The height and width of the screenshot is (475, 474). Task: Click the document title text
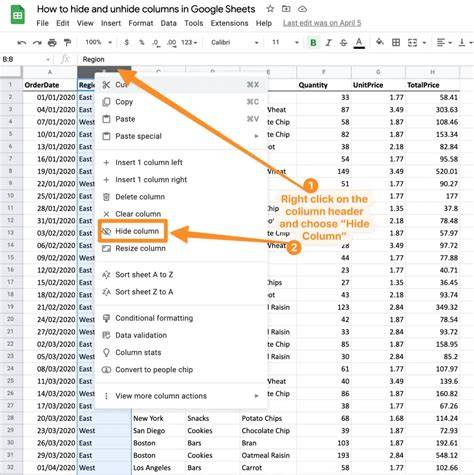pos(146,9)
